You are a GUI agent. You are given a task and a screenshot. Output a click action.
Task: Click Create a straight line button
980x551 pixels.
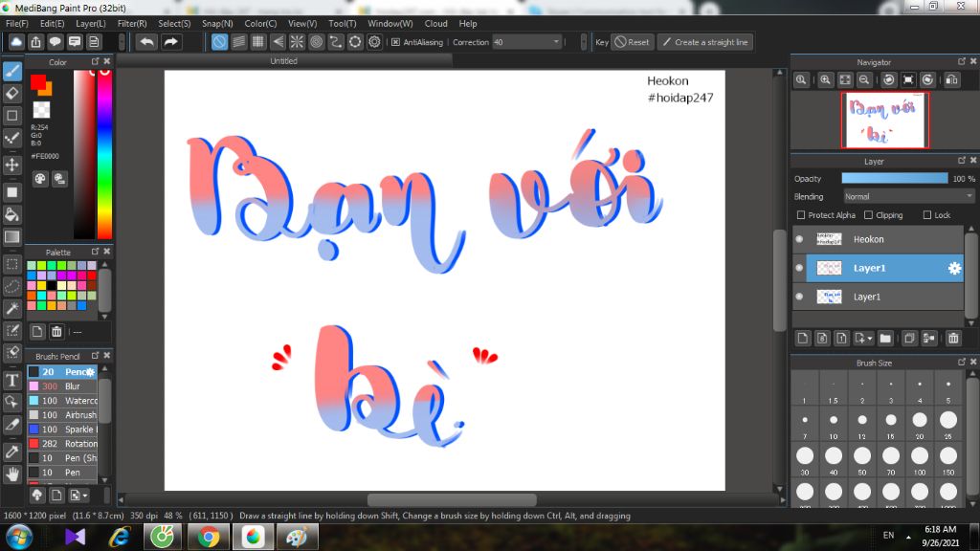705,42
